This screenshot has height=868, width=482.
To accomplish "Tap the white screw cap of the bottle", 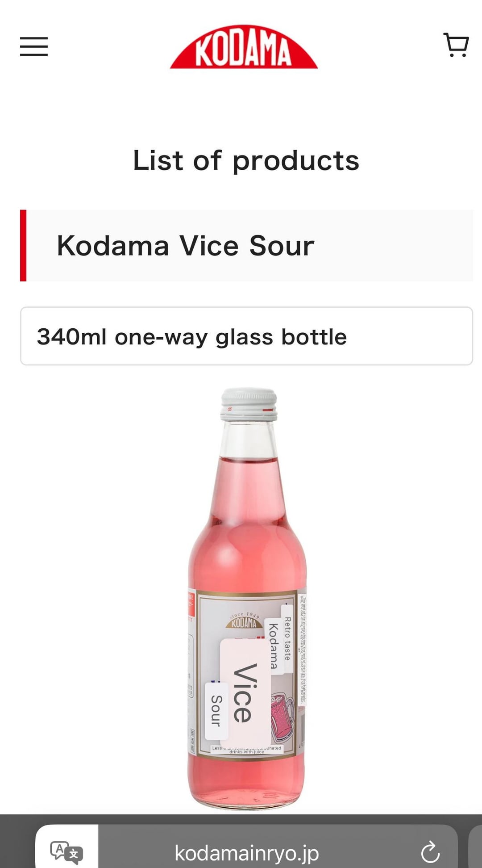I will pos(249,405).
